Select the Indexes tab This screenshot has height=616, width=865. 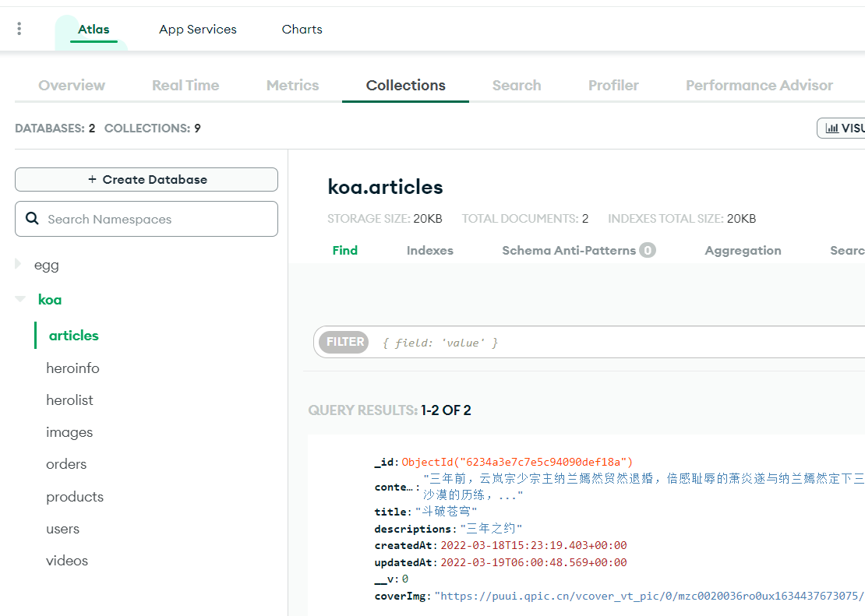pos(429,251)
